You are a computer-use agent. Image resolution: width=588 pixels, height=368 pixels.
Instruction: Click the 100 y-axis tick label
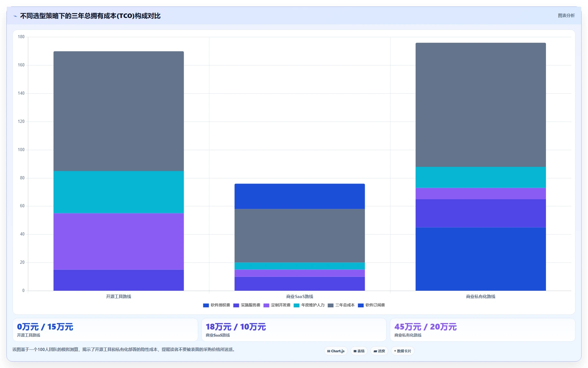tap(21, 150)
